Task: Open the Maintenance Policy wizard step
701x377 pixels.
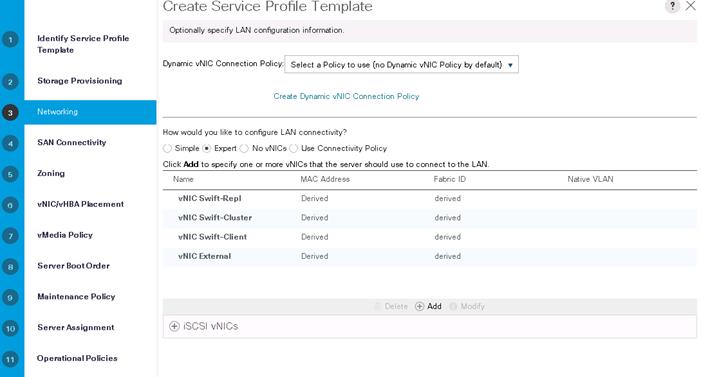Action: pos(76,297)
